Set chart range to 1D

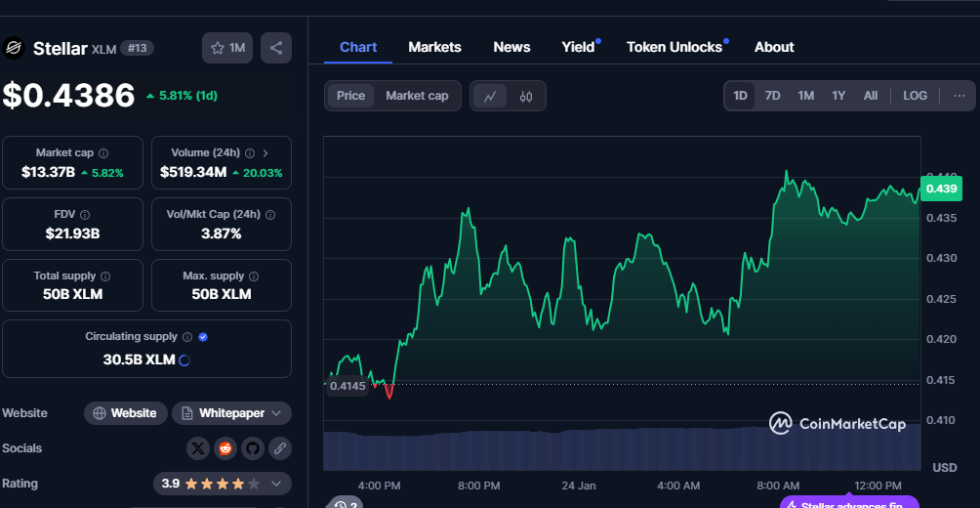740,96
